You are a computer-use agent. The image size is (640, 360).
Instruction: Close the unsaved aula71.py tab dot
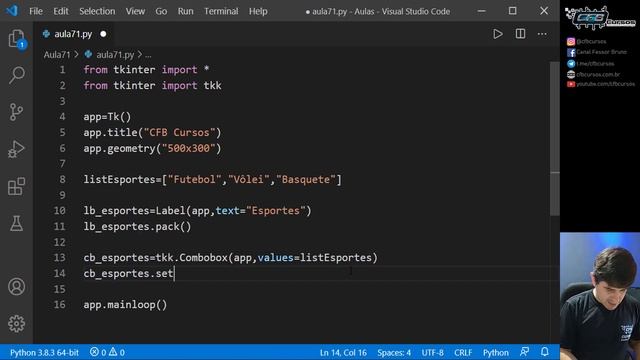[103, 34]
